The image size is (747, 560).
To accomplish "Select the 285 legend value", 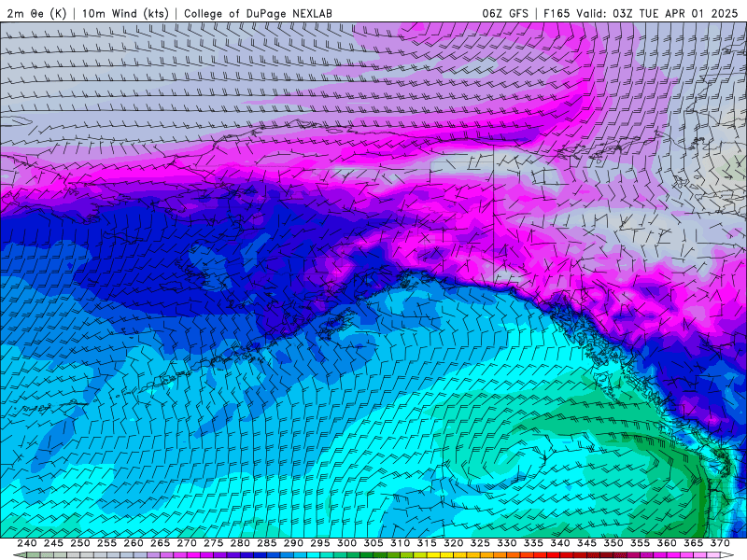I will 267,543.
